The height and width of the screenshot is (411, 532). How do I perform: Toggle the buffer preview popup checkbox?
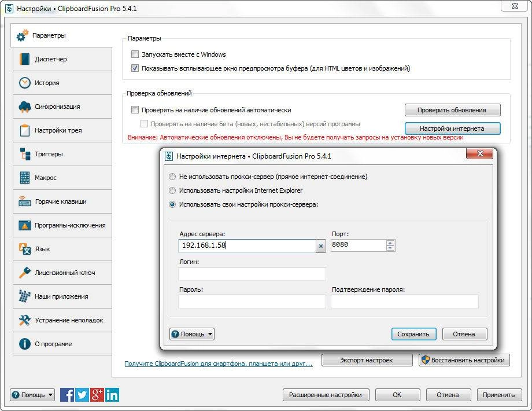[x=135, y=68]
